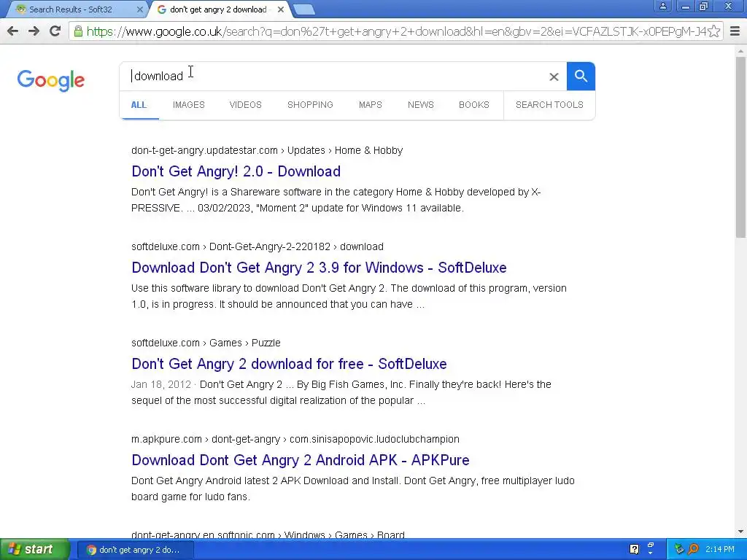Click the 2:14 PM taskbar clock
This screenshot has height=560, width=747.
tap(719, 549)
